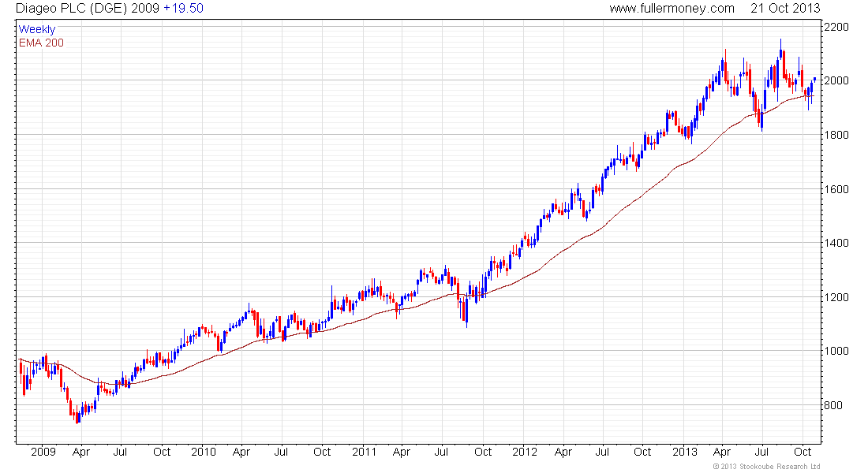Click the Apr label just after 2012
This screenshot has height=473, width=868.
point(563,453)
